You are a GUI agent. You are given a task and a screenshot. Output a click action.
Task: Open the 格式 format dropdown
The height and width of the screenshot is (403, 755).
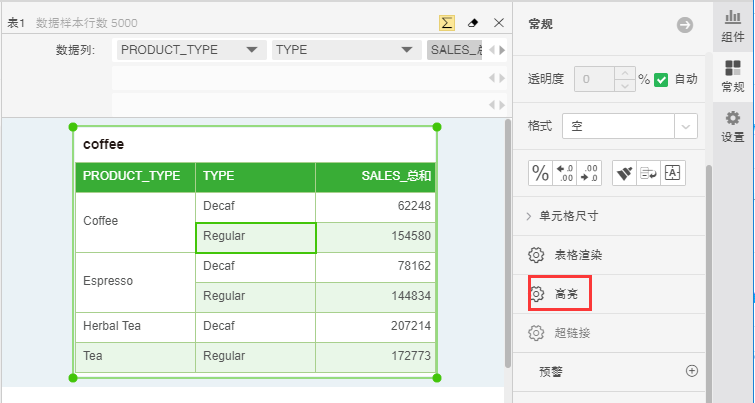(x=686, y=126)
